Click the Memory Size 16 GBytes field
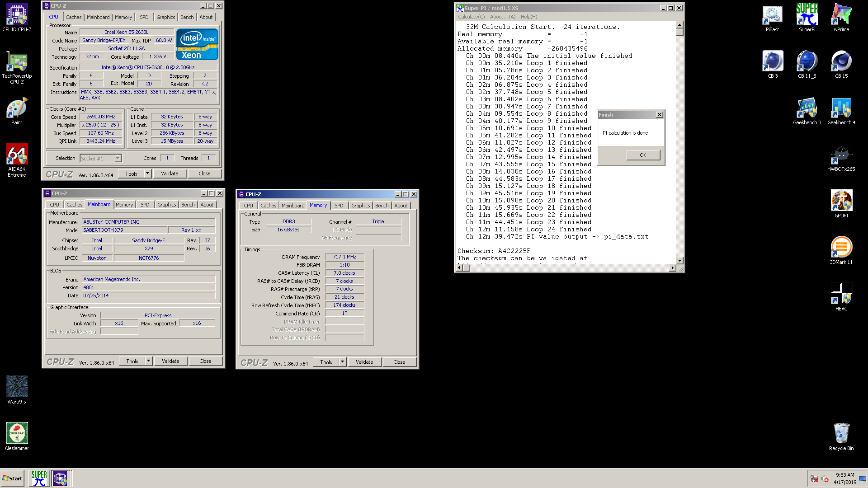 click(288, 230)
